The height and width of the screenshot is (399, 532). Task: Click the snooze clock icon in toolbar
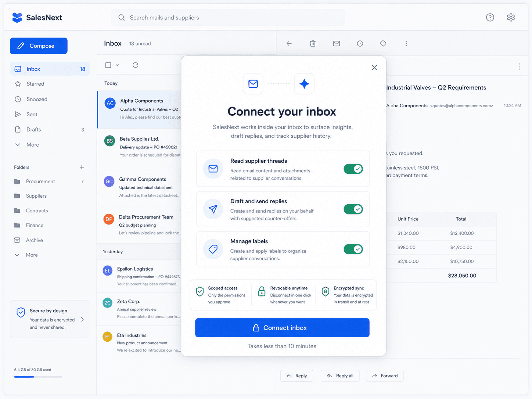tap(360, 43)
